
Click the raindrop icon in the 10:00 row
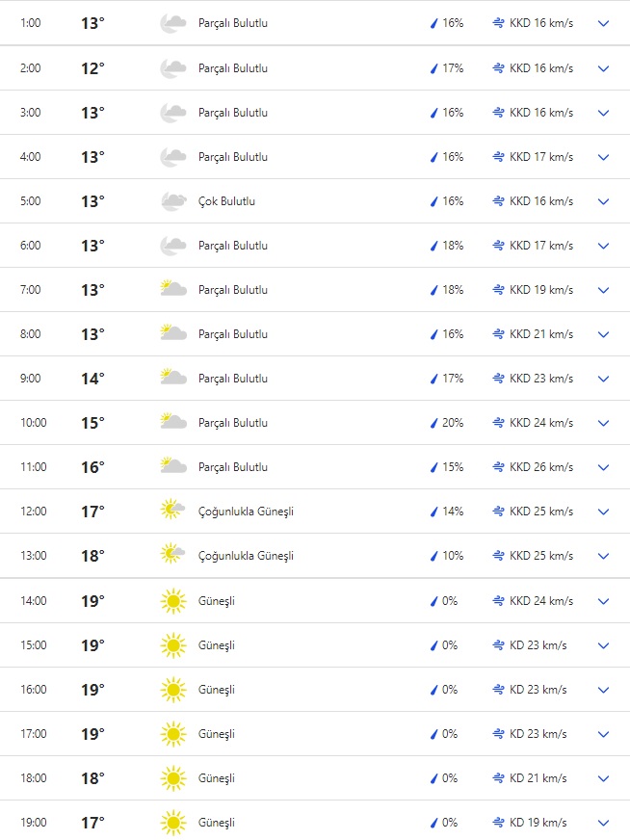433,423
